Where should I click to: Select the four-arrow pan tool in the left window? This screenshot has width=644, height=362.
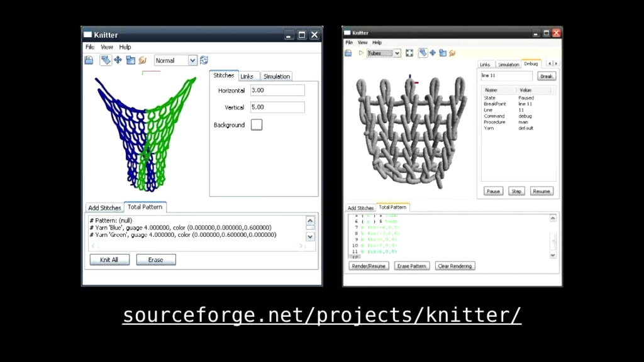point(118,60)
